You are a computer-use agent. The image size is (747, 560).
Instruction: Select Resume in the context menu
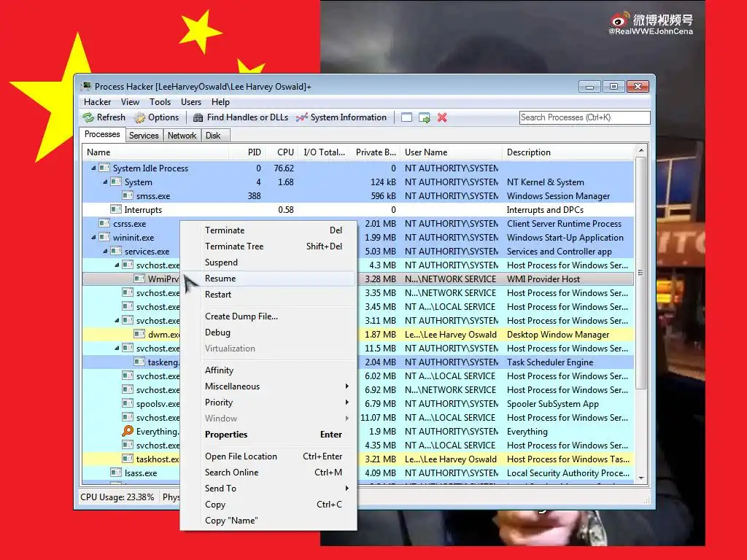(268, 279)
